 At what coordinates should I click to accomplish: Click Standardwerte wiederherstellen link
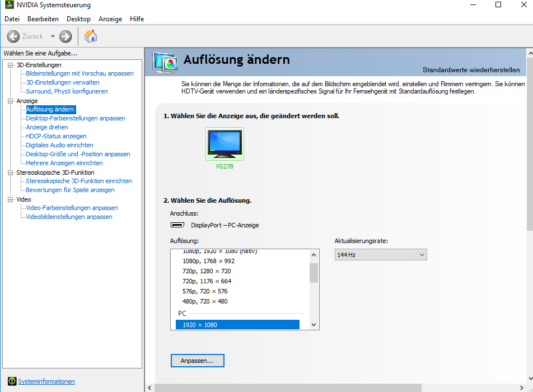[x=471, y=69]
